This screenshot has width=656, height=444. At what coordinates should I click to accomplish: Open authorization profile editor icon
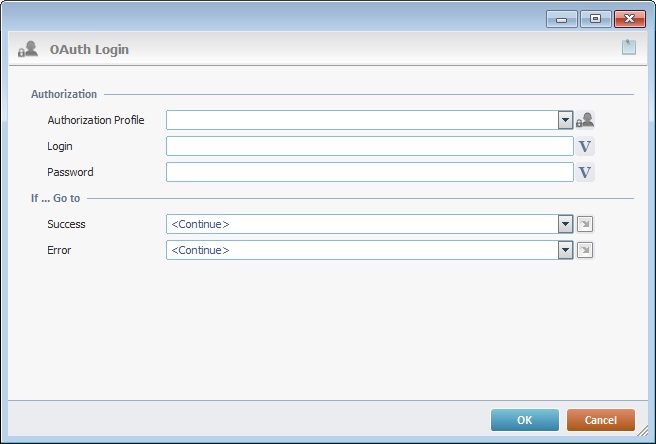click(585, 120)
